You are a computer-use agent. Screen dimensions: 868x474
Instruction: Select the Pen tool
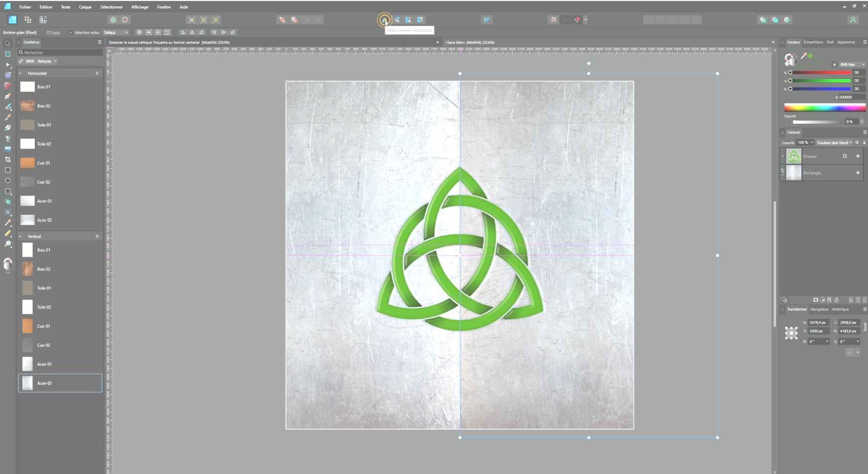click(x=7, y=96)
